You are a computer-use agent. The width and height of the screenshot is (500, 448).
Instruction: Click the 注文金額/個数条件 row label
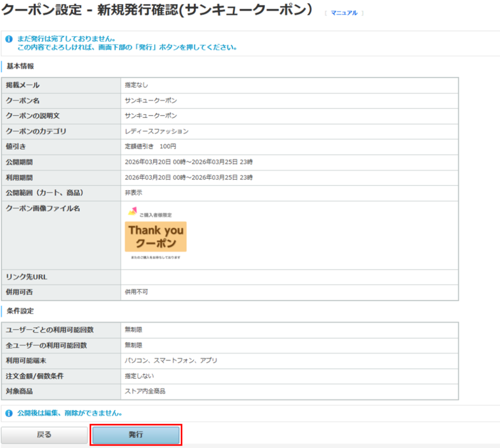pos(35,376)
